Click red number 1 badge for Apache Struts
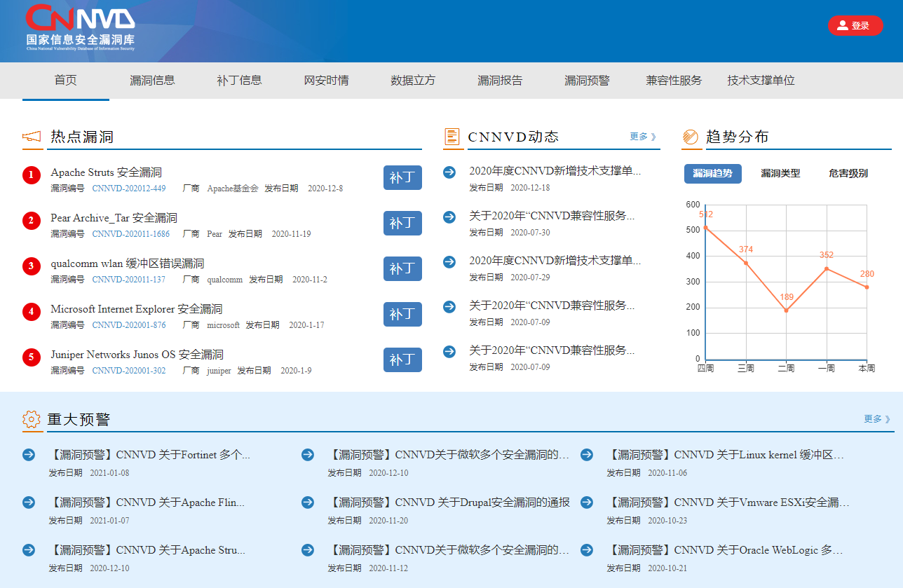 coord(32,175)
